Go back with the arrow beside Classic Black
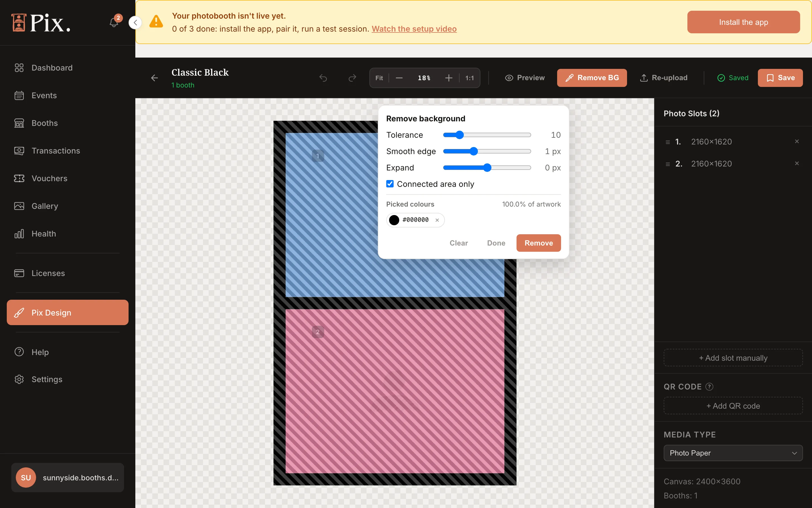 point(154,78)
